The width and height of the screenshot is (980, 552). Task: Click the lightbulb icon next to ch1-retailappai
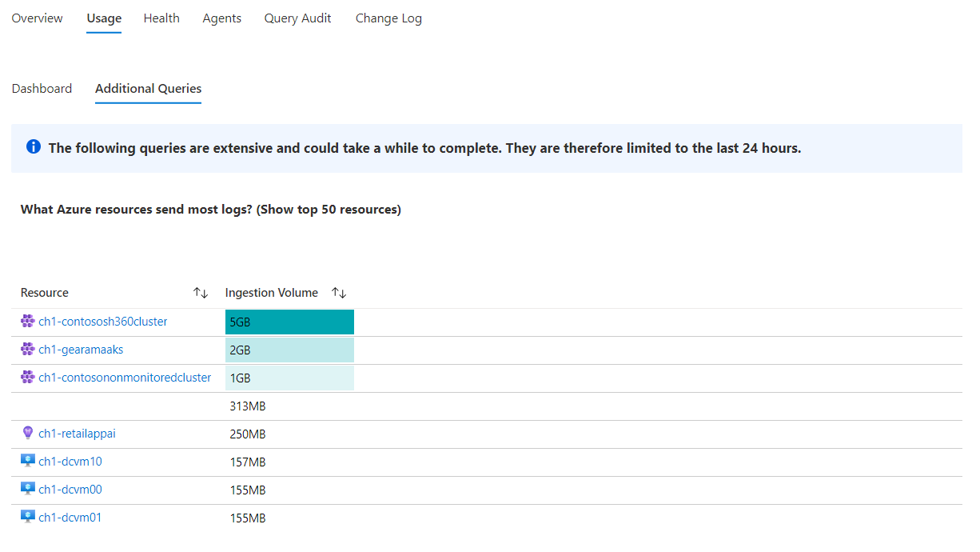click(28, 434)
